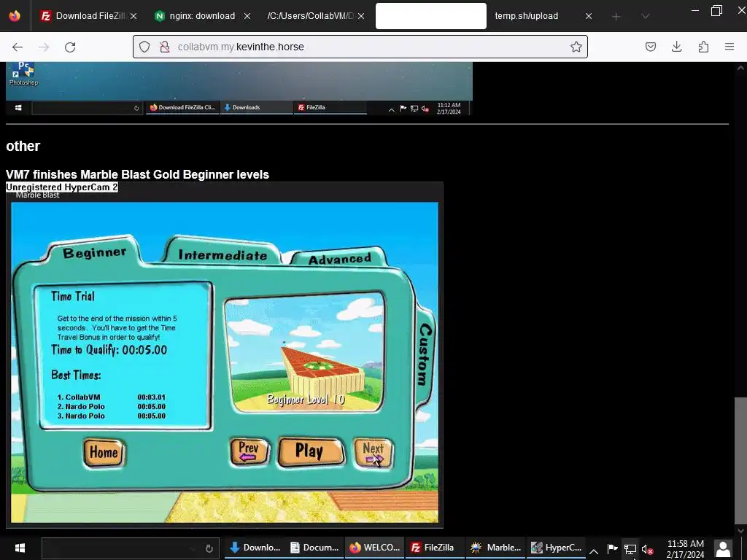747x560 pixels.
Task: Select the Intermediate tab in Marble Blast
Action: point(222,255)
